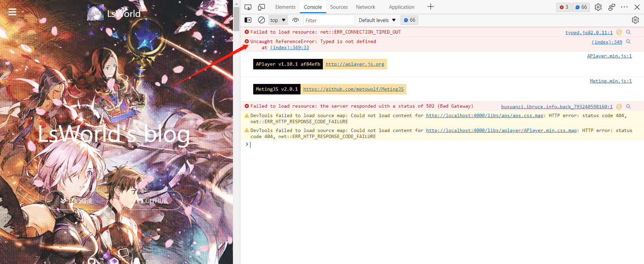Open the (index):349:33 stack trace link
The image size is (644, 264).
point(289,47)
